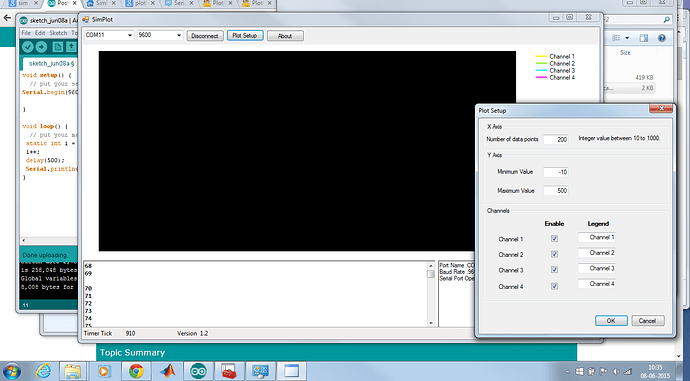Click the Topic Summary heading
The image size is (690, 381).
click(x=132, y=353)
